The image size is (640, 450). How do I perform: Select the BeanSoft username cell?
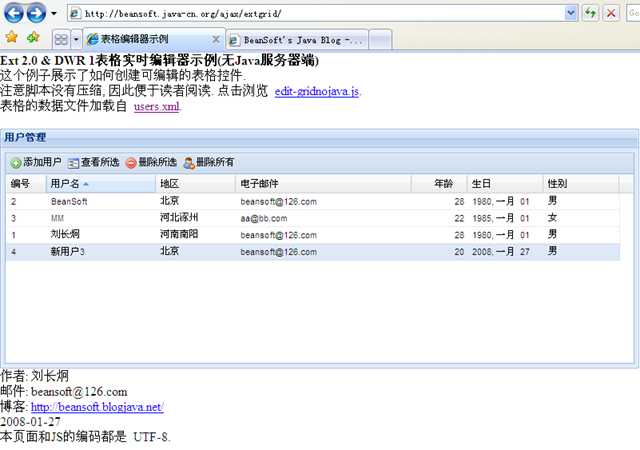pos(101,201)
